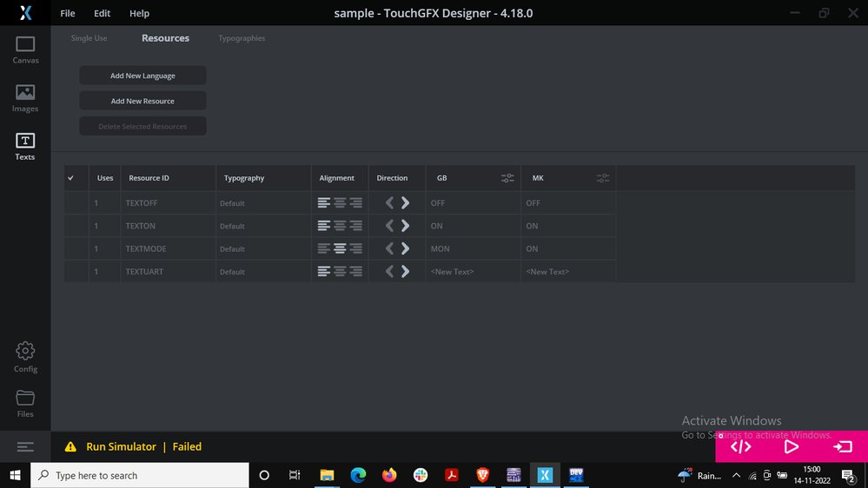Open Typography dropdown for TEXTON
The height and width of the screenshot is (488, 868).
(263, 226)
